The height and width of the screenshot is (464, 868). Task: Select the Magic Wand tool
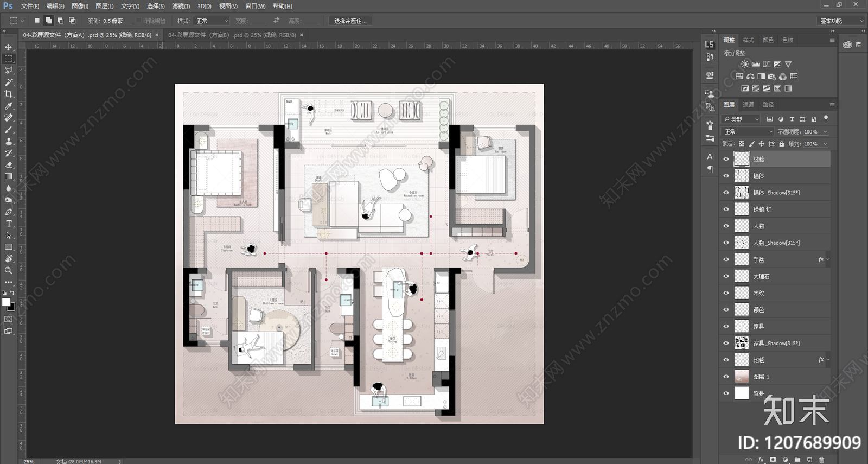(x=9, y=82)
